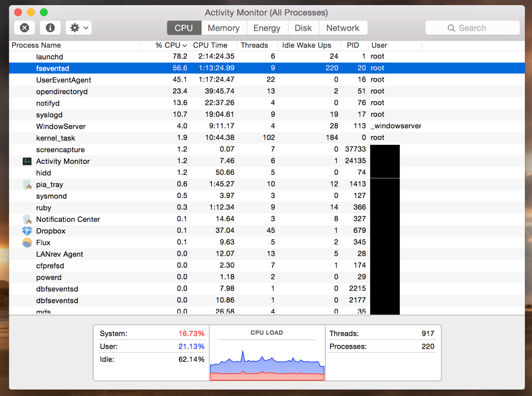Select the powerd process row
This screenshot has width=532, height=396.
coord(267,277)
